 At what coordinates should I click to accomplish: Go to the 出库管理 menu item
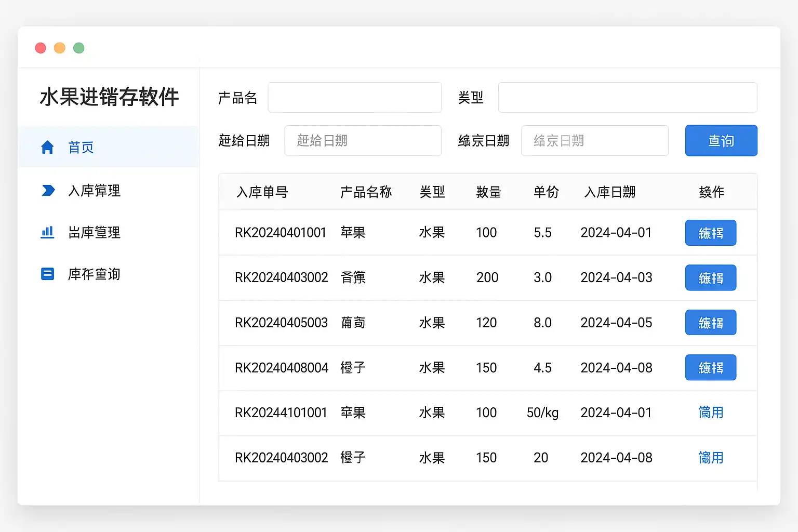coord(94,232)
